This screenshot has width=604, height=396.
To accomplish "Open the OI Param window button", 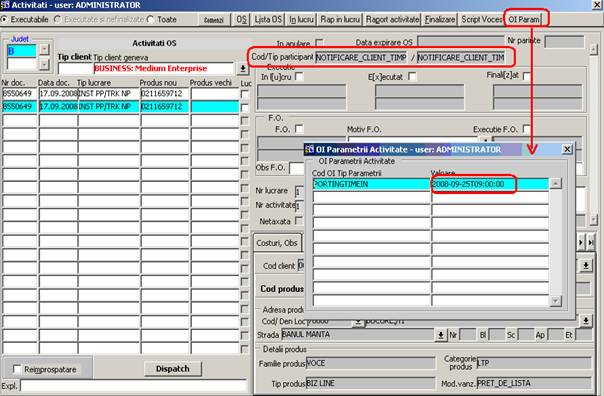I will [524, 20].
